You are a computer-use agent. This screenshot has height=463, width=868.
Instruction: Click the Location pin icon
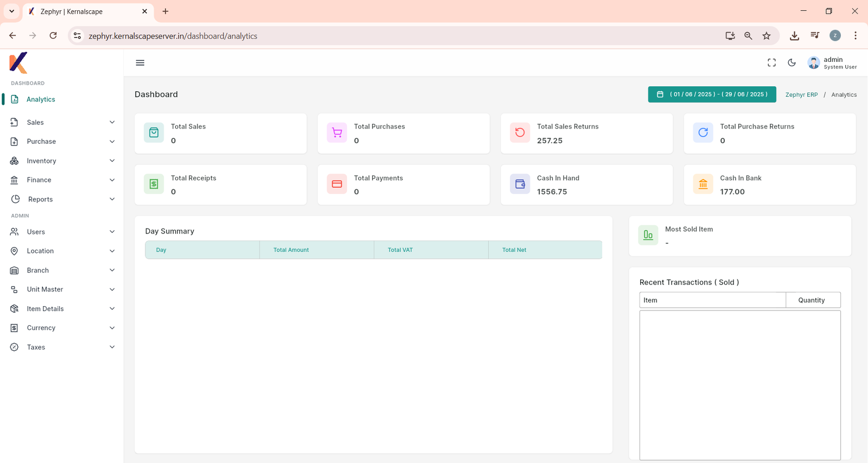tap(15, 251)
